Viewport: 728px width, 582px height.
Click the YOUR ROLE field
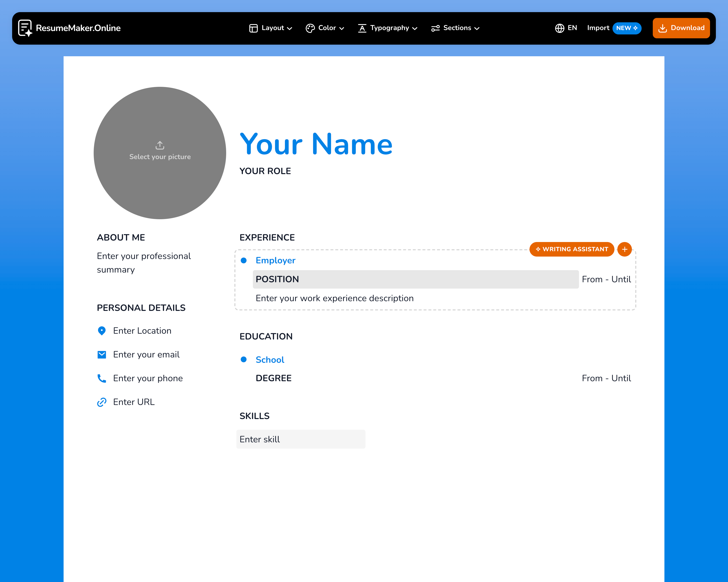[x=265, y=171]
